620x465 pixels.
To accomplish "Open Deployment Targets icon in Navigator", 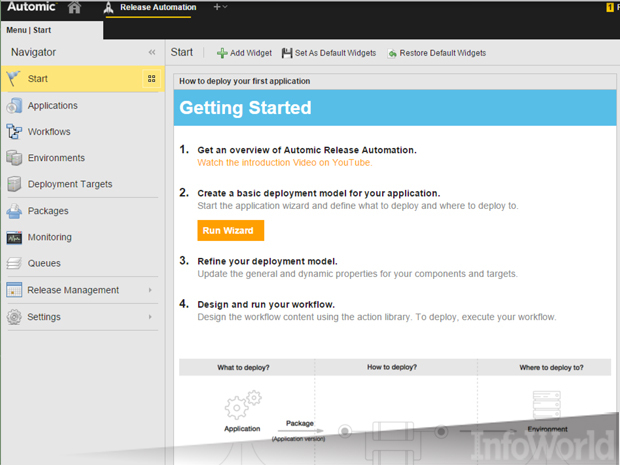I will point(14,184).
